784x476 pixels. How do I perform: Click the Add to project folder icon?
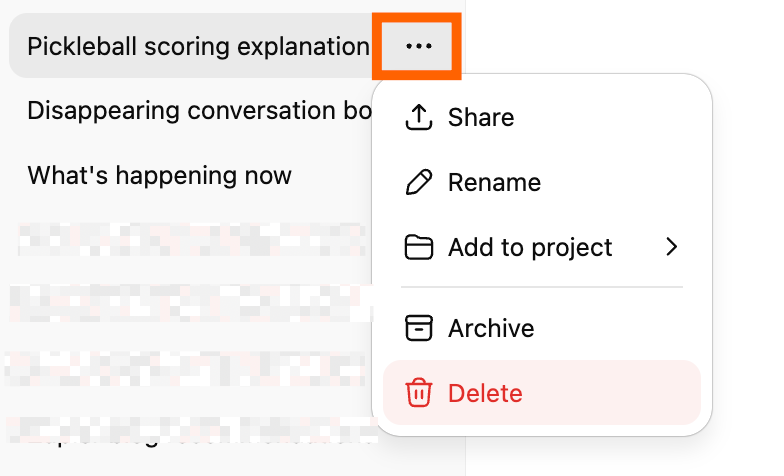[418, 247]
